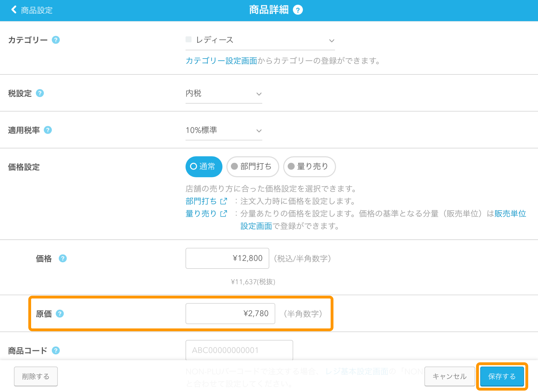Focus the 商品コード field with ABC00000000001 placeholder
538x392 pixels.
[239, 350]
